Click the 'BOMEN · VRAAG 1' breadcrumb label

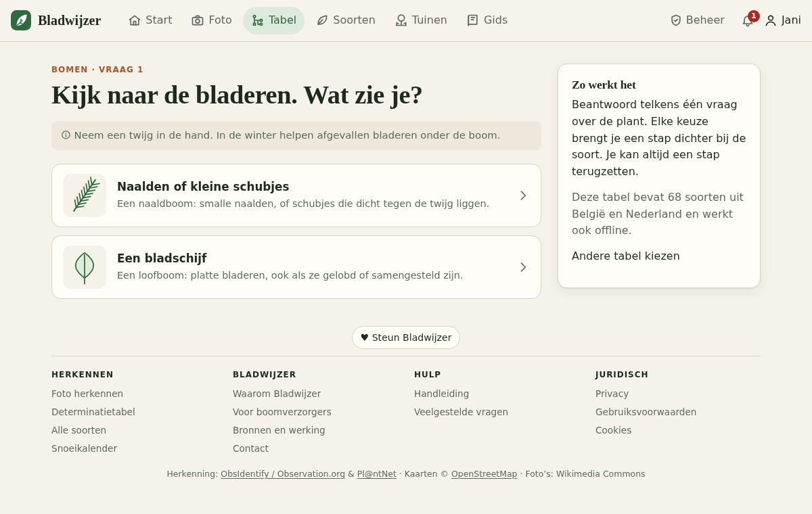[97, 70]
